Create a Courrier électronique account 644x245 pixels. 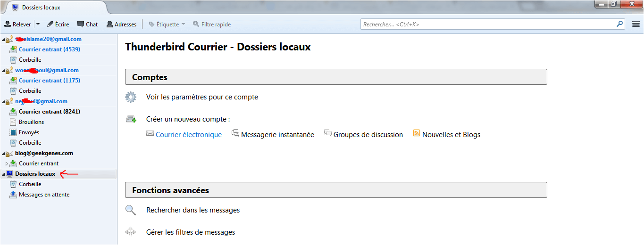189,135
